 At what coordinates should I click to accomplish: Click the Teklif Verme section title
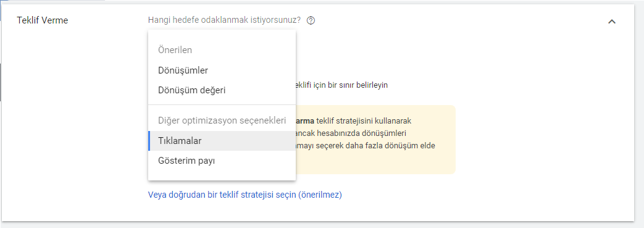43,20
